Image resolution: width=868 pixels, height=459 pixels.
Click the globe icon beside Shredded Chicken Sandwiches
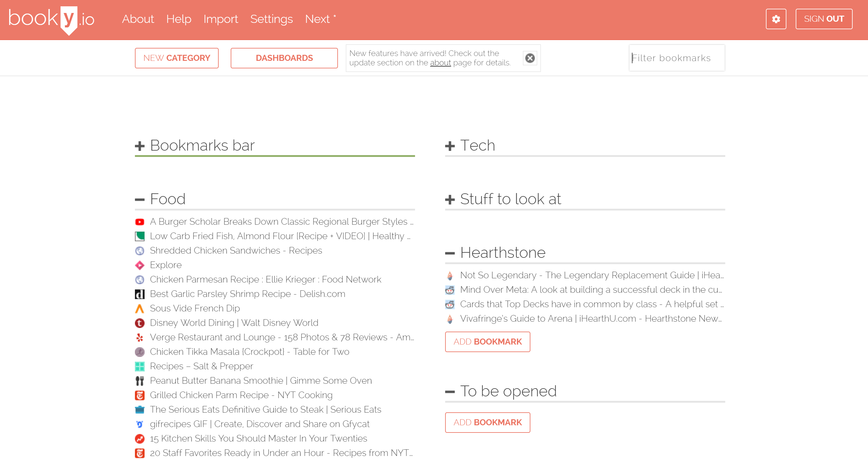pos(139,251)
